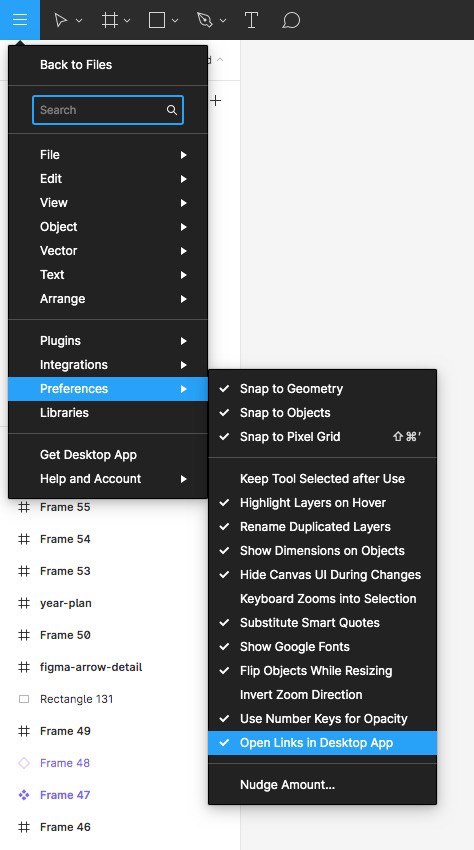Click the add page plus icon
The image size is (474, 850).
click(216, 100)
